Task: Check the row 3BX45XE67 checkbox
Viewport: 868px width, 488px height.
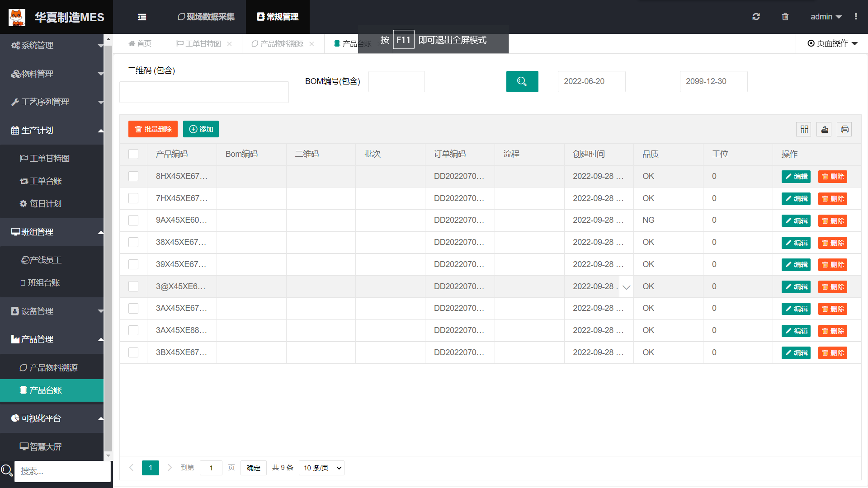Action: click(133, 352)
